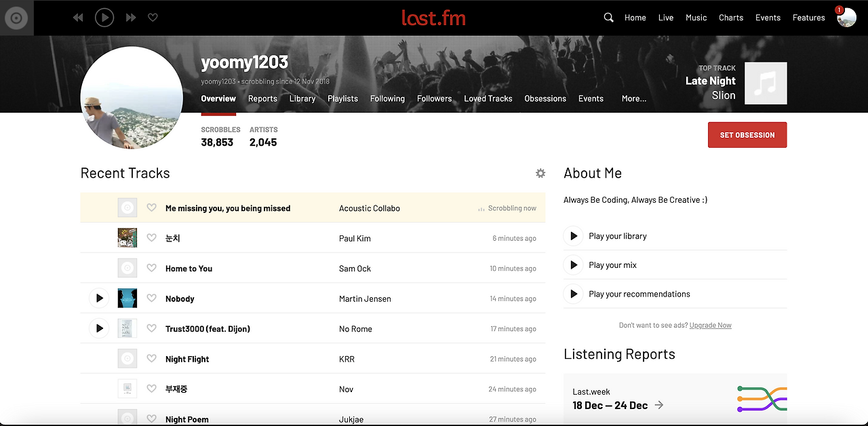
Task: Toggle love heart for Night Flight
Action: click(152, 359)
